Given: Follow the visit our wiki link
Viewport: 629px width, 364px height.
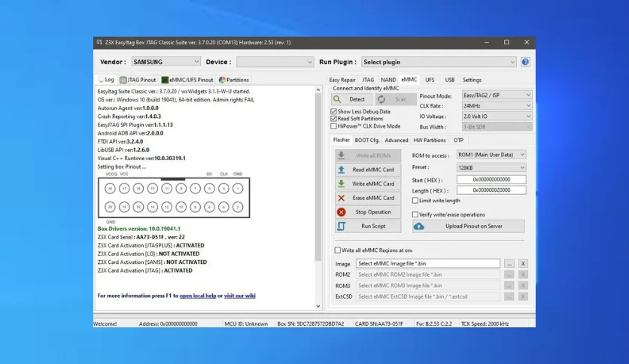Looking at the screenshot, I should point(239,296).
